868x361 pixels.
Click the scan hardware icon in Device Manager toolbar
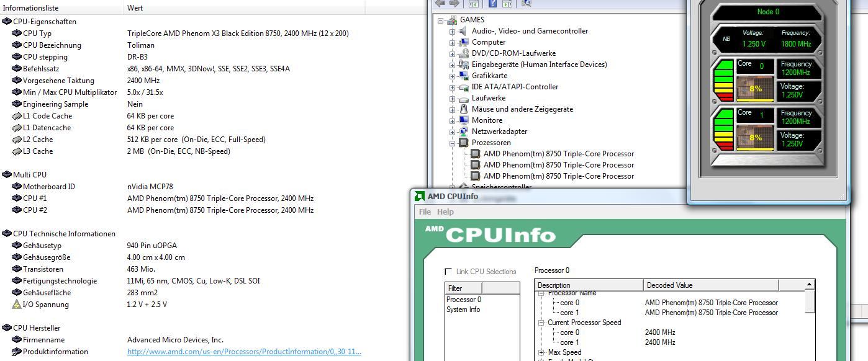(x=527, y=3)
